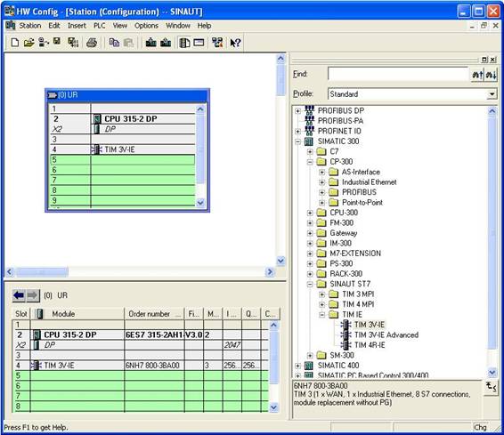Expand the TIM 4 MPI folder

click(x=322, y=304)
